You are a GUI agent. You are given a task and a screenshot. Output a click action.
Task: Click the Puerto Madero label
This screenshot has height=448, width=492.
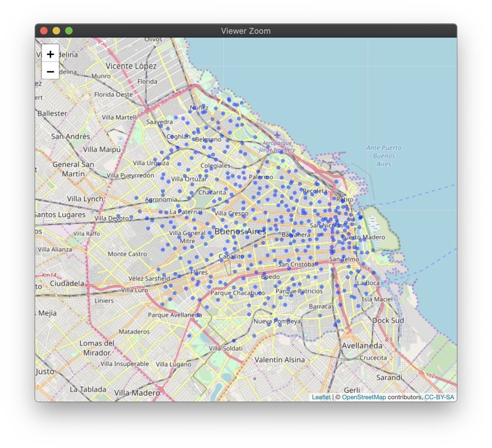click(363, 237)
